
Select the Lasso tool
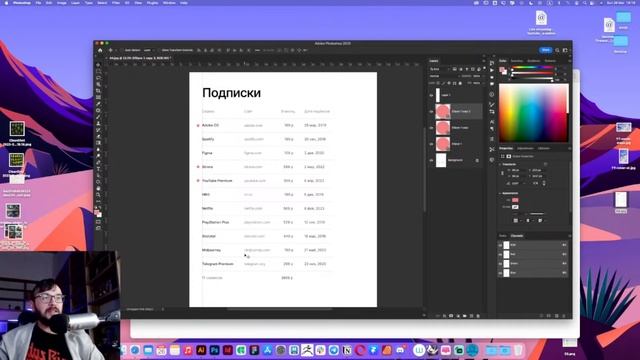pos(98,78)
